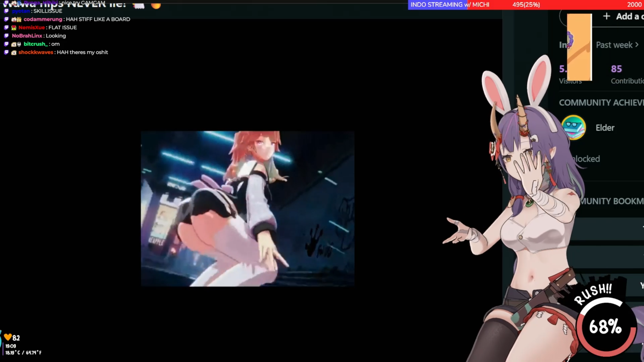
Task: Click the orange heart icon above 82
Action: click(8, 337)
